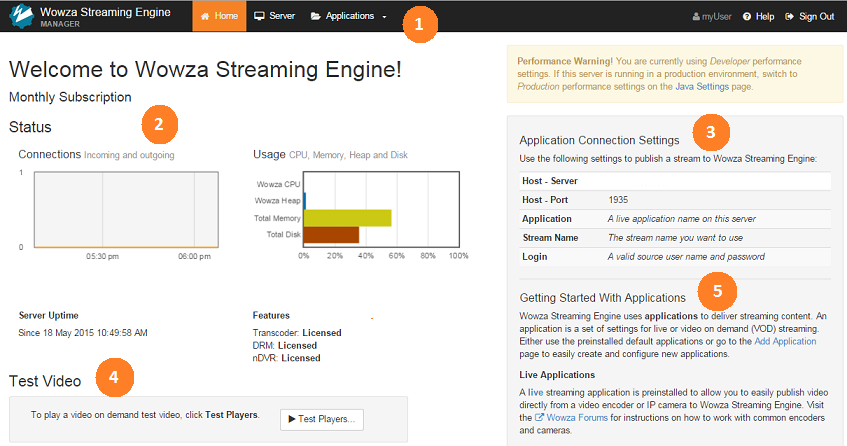Click the Applications folder icon

(x=316, y=17)
